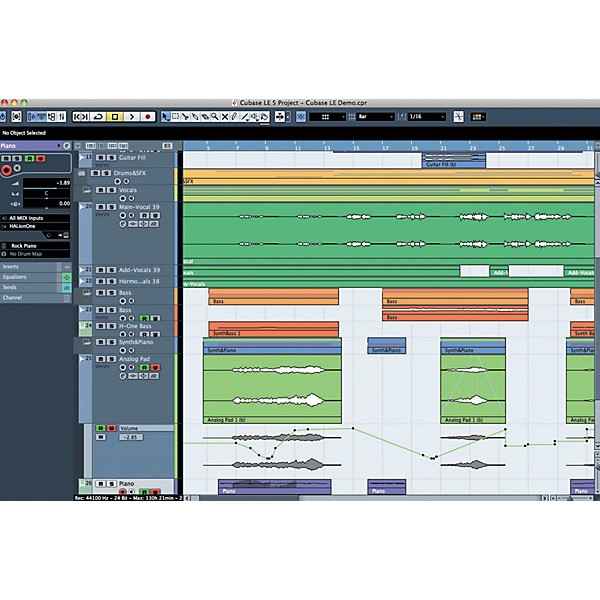The height and width of the screenshot is (600, 600).
Task: Solo the Harmo...als 38 track
Action: (111, 281)
